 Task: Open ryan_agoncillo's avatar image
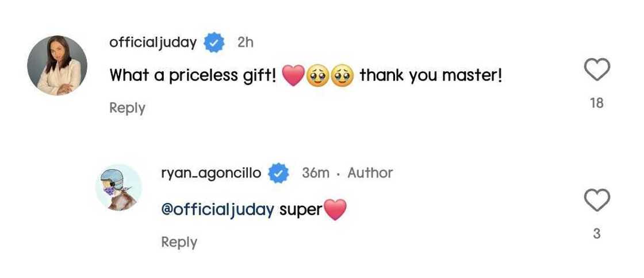point(118,187)
